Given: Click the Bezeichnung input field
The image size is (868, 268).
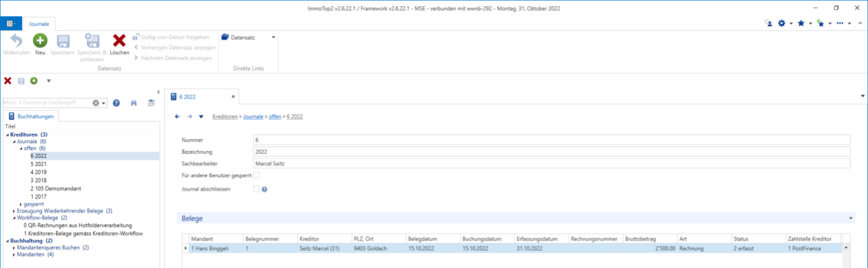Looking at the screenshot, I should (x=551, y=152).
